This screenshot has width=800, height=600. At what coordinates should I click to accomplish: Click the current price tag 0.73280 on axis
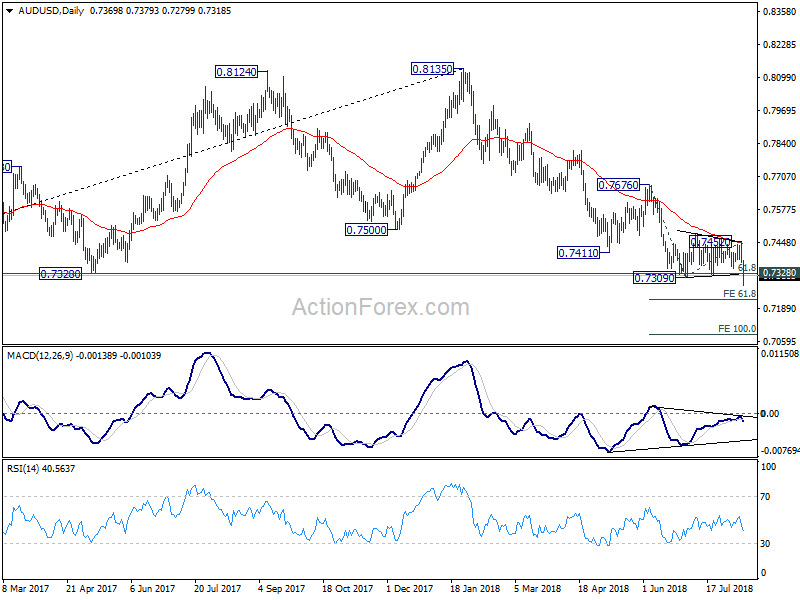(x=779, y=273)
